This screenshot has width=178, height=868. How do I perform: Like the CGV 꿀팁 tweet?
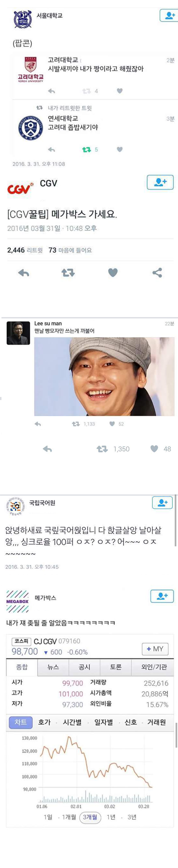[113, 273]
